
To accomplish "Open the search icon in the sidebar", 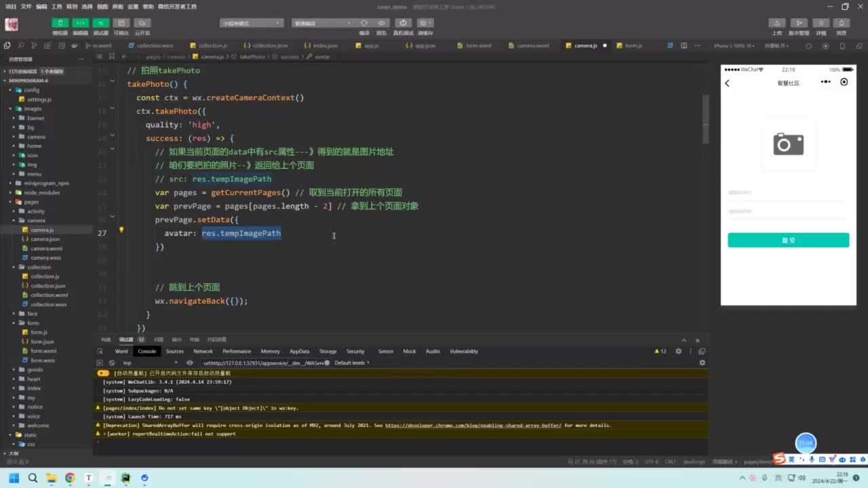I will (22, 45).
